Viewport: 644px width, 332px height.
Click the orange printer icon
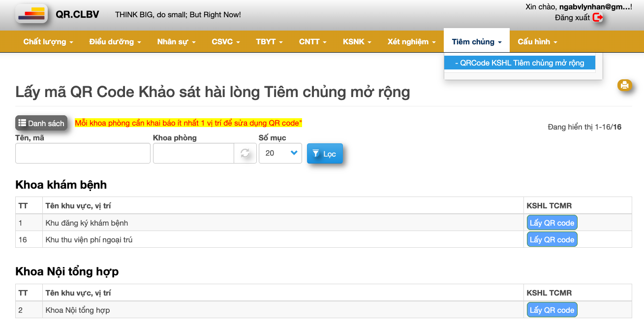coord(624,85)
